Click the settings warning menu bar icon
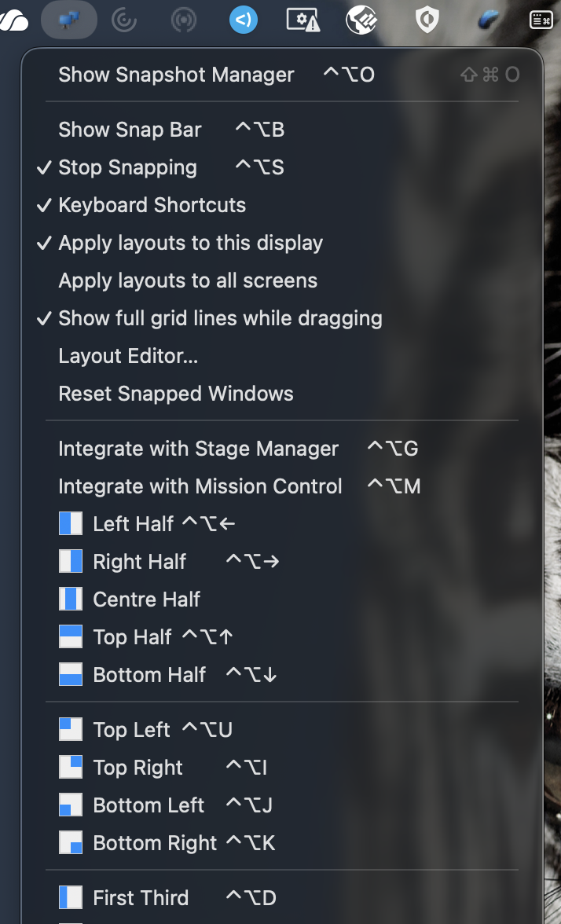 (302, 20)
